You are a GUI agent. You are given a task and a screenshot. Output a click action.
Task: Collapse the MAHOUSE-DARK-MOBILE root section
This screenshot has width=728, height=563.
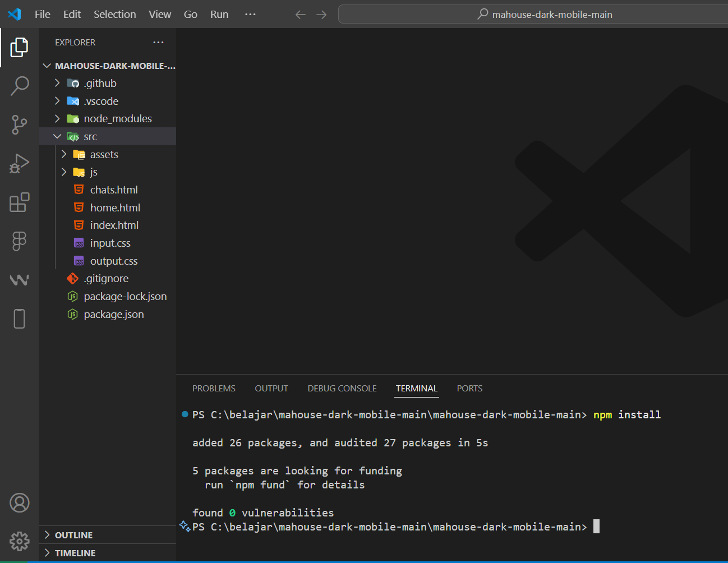point(107,66)
